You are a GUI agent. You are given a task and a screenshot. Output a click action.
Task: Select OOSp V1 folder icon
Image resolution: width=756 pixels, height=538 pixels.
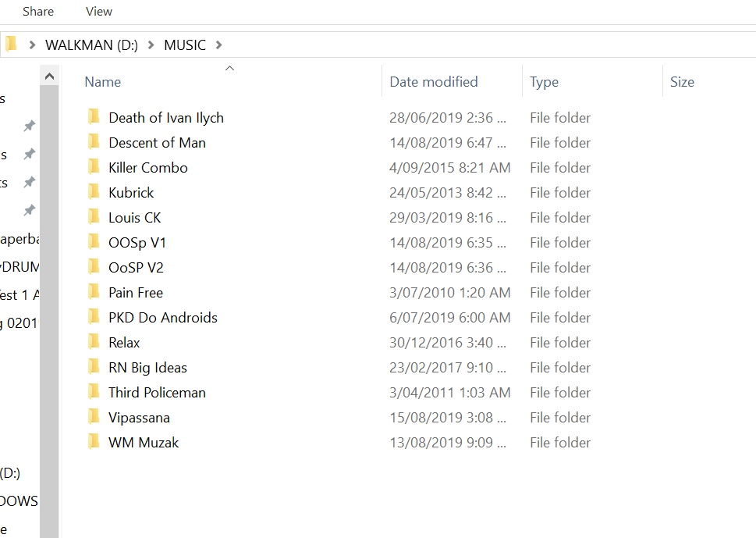click(94, 242)
